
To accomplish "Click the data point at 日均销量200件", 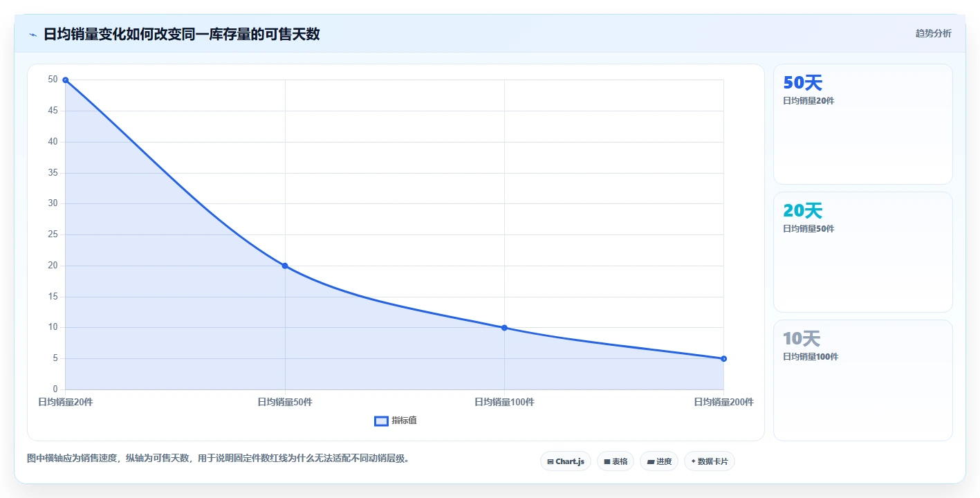I will (723, 358).
